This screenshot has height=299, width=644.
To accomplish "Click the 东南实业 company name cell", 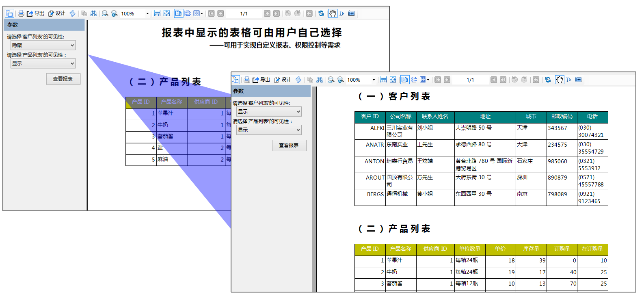I will coord(401,148).
